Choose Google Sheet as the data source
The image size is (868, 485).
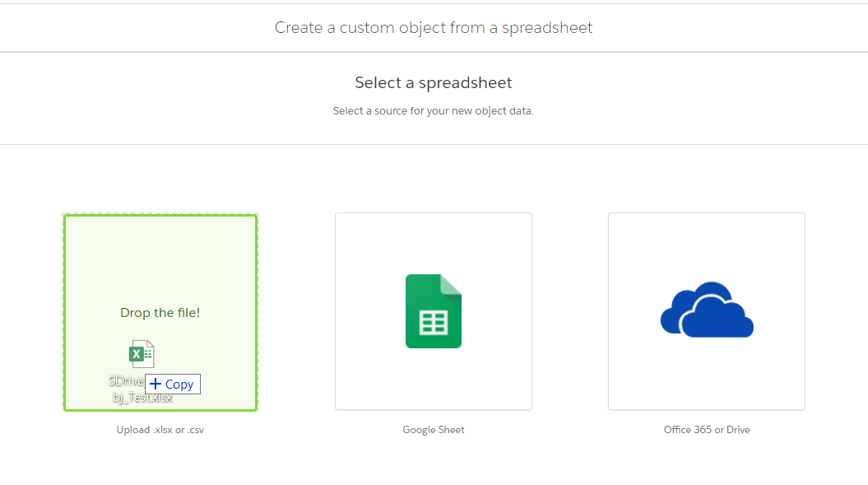coord(433,311)
